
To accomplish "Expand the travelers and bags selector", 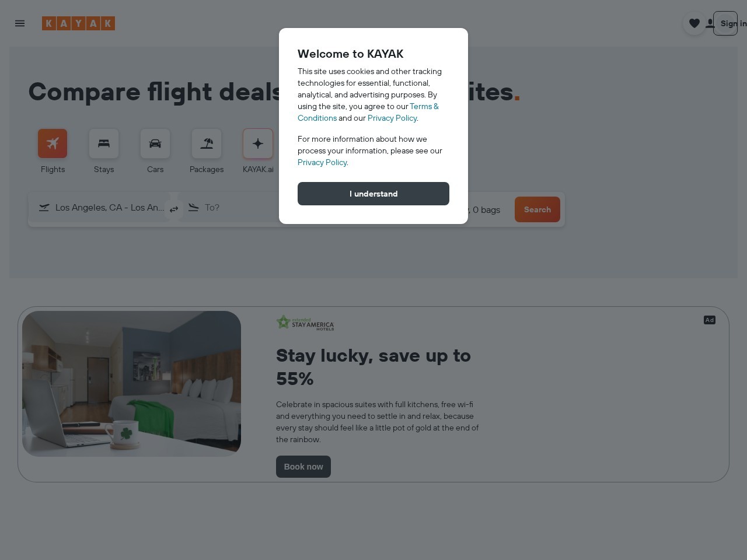I will click(486, 210).
